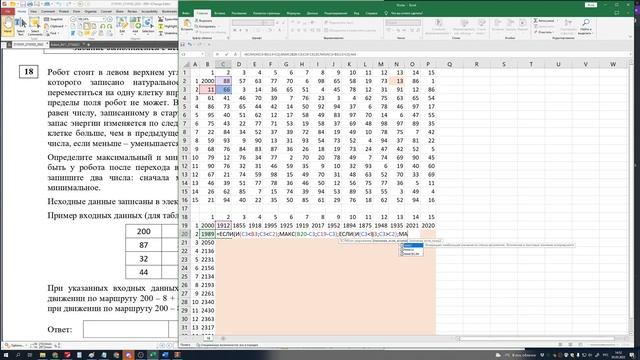Click the Excel zoom slider in status bar
Image resolution: width=640 pixels, height=360 pixels.
(x=602, y=345)
